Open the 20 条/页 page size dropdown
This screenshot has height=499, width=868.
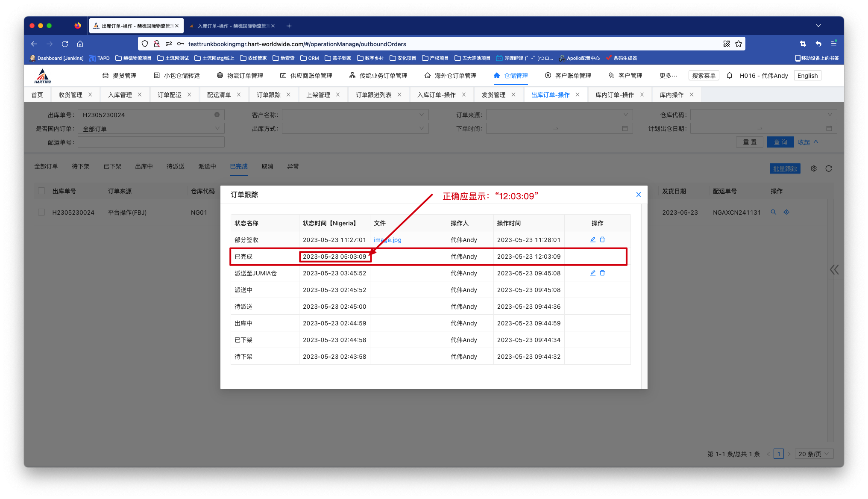(x=815, y=454)
